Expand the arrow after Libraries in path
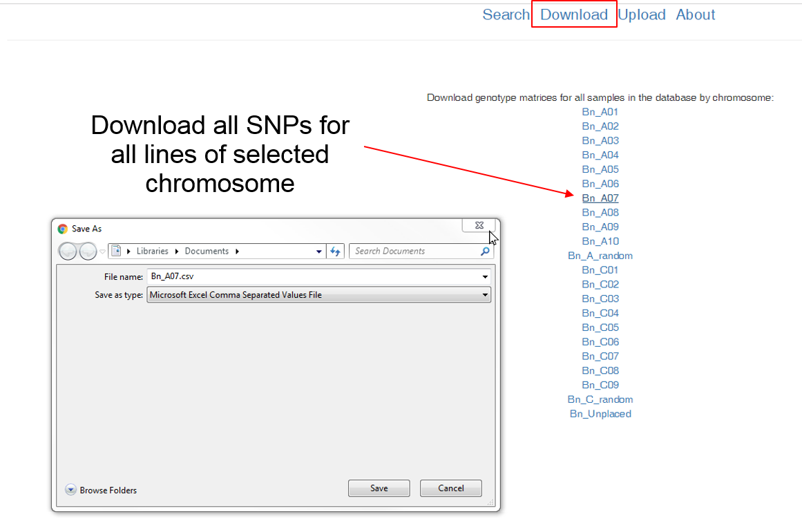This screenshot has height=532, width=802. point(176,251)
